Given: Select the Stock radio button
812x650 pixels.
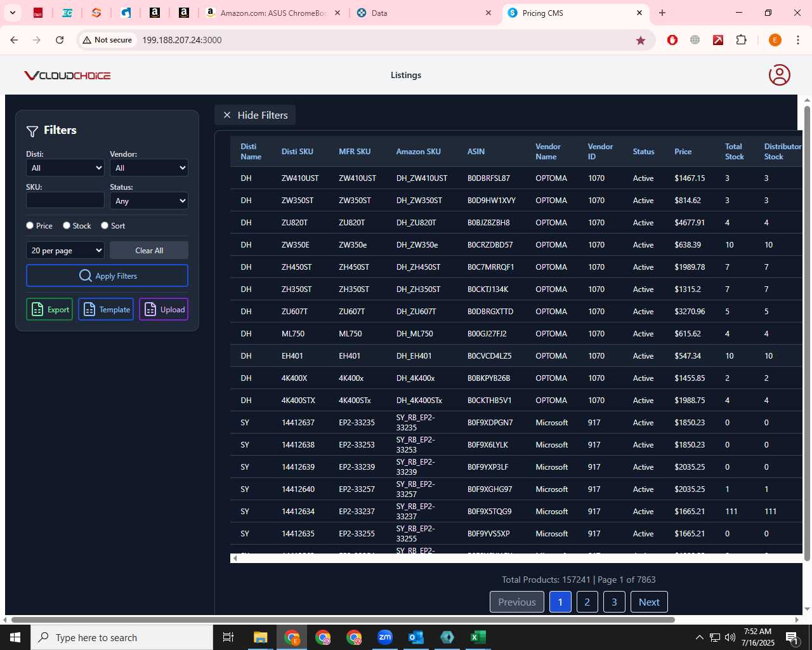Looking at the screenshot, I should pyautogui.click(x=67, y=225).
